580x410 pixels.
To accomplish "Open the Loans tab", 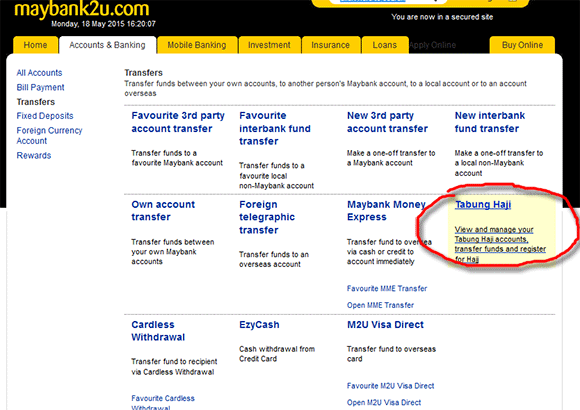I will click(385, 45).
